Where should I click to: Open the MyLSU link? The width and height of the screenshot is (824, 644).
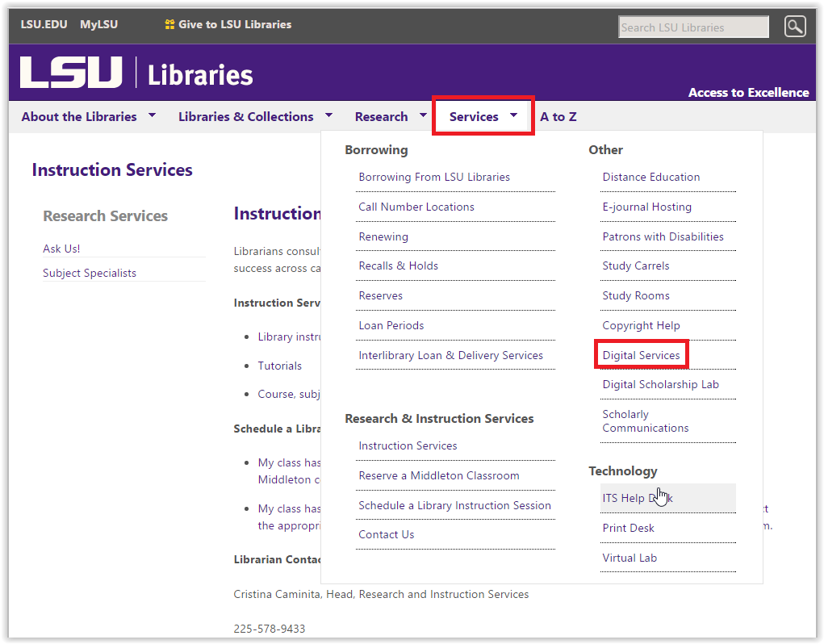[98, 24]
